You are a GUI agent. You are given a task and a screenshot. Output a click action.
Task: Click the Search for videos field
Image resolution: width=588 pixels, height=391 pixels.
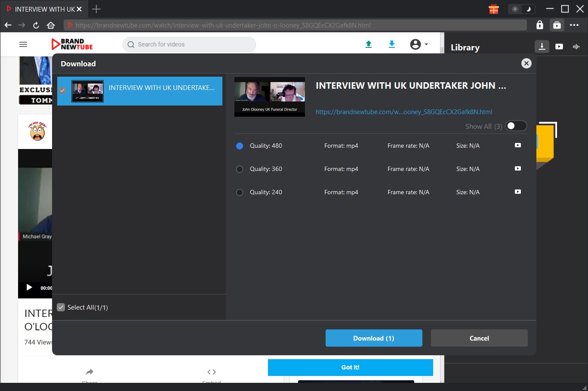[189, 44]
